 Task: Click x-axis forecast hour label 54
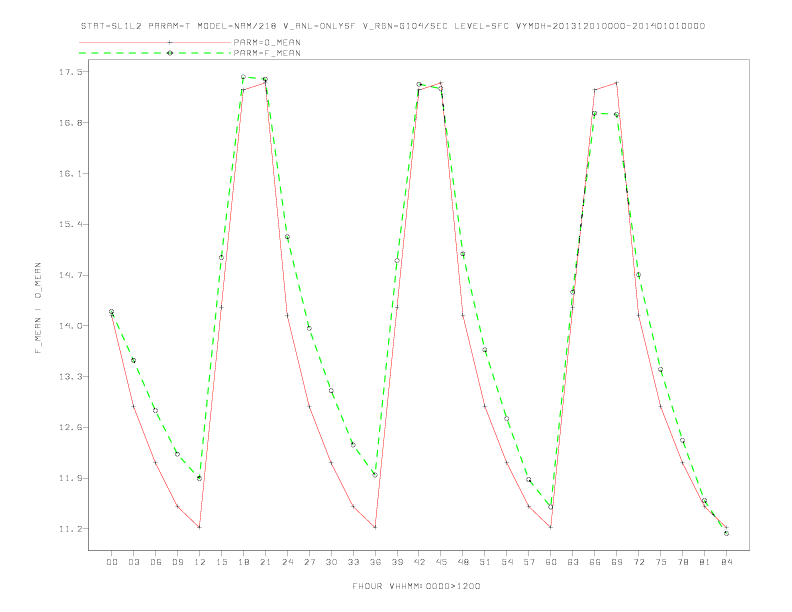point(507,562)
